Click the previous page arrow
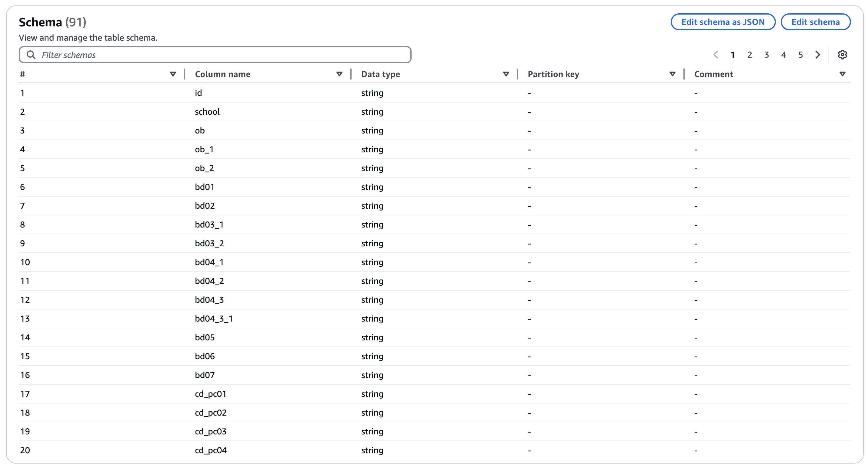 (716, 55)
